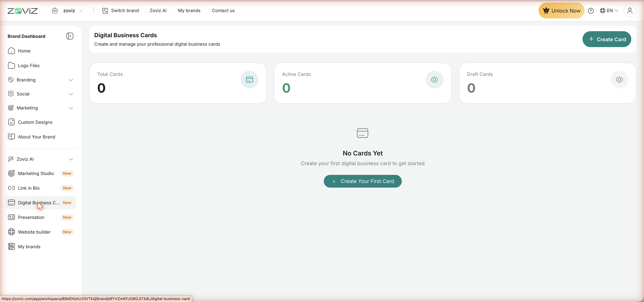Click the Logo Files folder icon
This screenshot has width=644, height=302.
pyautogui.click(x=11, y=65)
